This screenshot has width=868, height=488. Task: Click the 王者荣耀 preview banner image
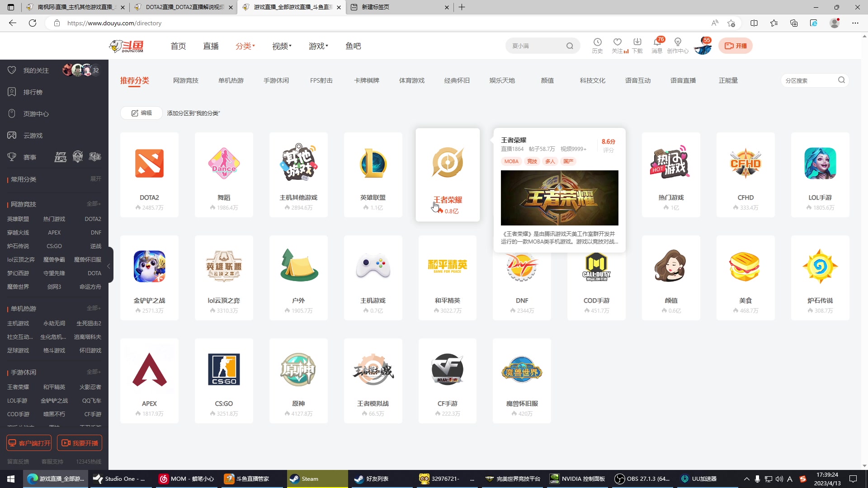tap(559, 198)
